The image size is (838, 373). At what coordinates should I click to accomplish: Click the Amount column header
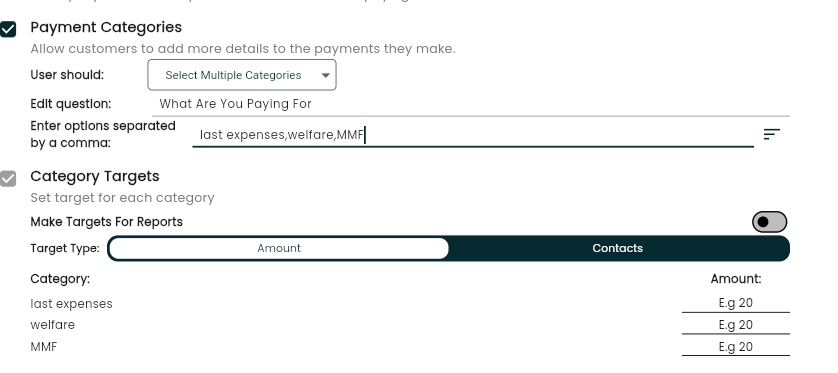click(x=735, y=279)
